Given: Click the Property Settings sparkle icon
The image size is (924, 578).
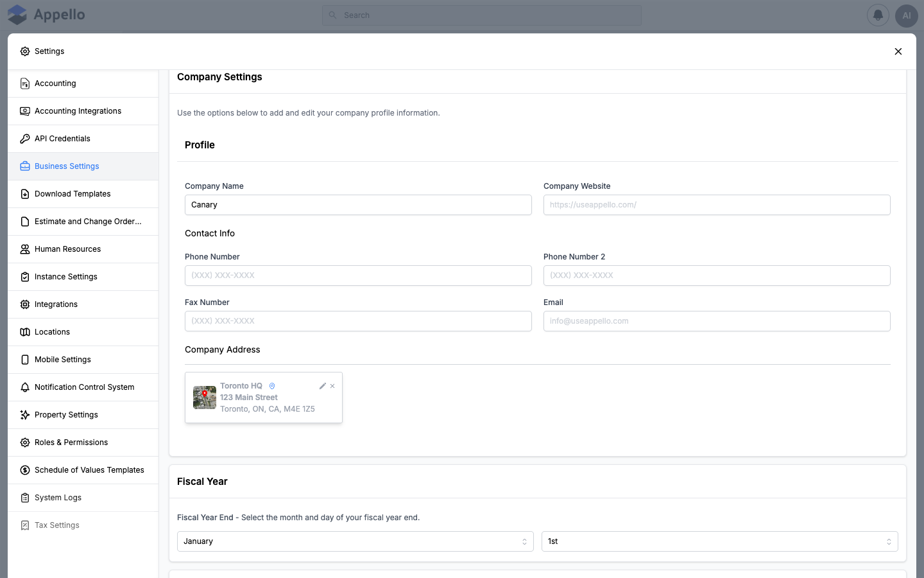Looking at the screenshot, I should tap(25, 415).
